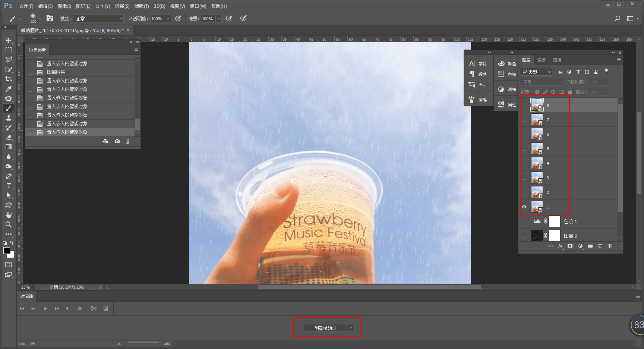Create new document from current history state
Viewport: 644px width, 349px height.
pyautogui.click(x=105, y=141)
